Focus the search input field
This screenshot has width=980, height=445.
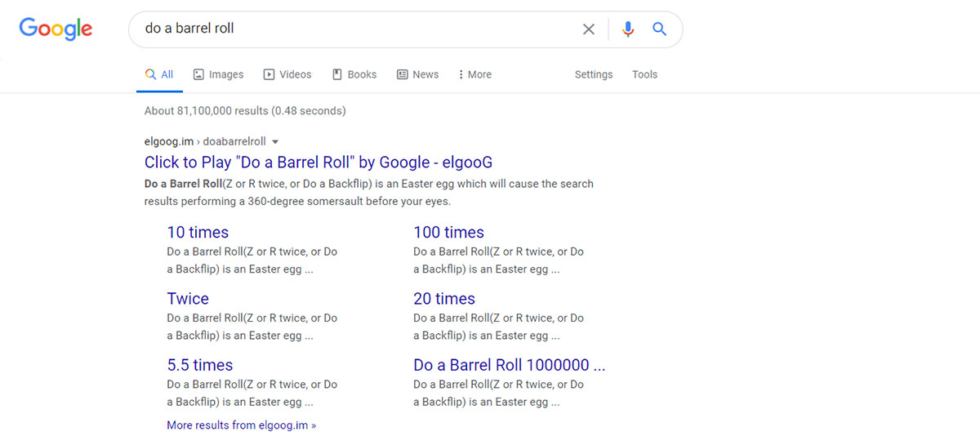351,29
